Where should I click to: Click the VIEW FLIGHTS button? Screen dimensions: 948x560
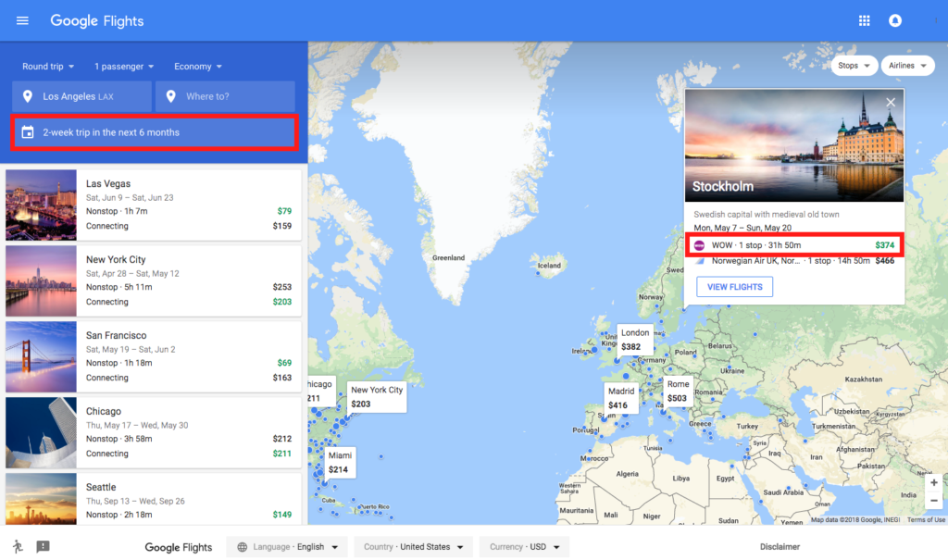(734, 287)
